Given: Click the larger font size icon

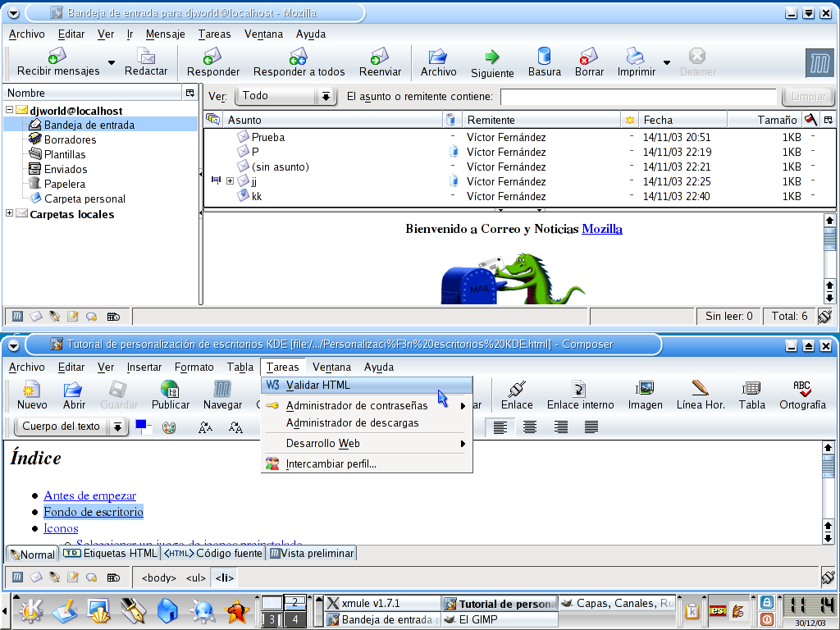Looking at the screenshot, I should point(235,427).
